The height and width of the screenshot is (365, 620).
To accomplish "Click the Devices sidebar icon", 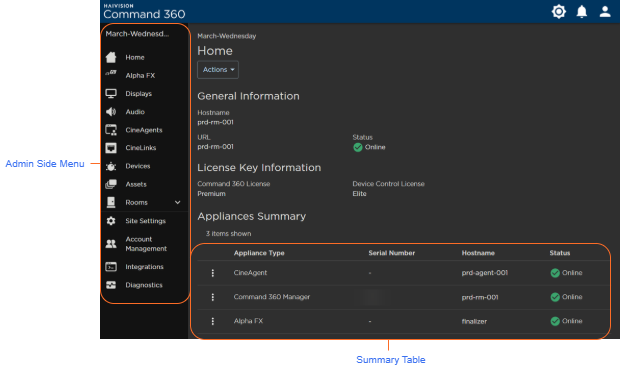I will click(x=111, y=166).
